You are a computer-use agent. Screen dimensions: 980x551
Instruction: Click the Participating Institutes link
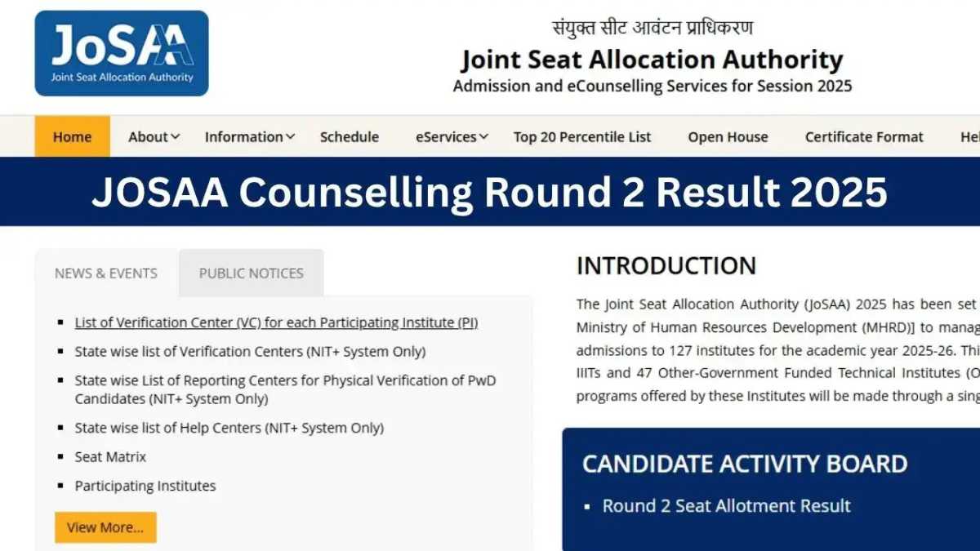[145, 486]
